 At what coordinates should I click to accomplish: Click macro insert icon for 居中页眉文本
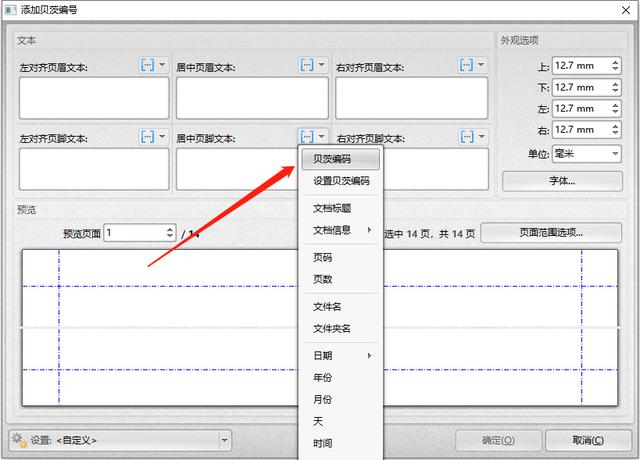point(307,65)
